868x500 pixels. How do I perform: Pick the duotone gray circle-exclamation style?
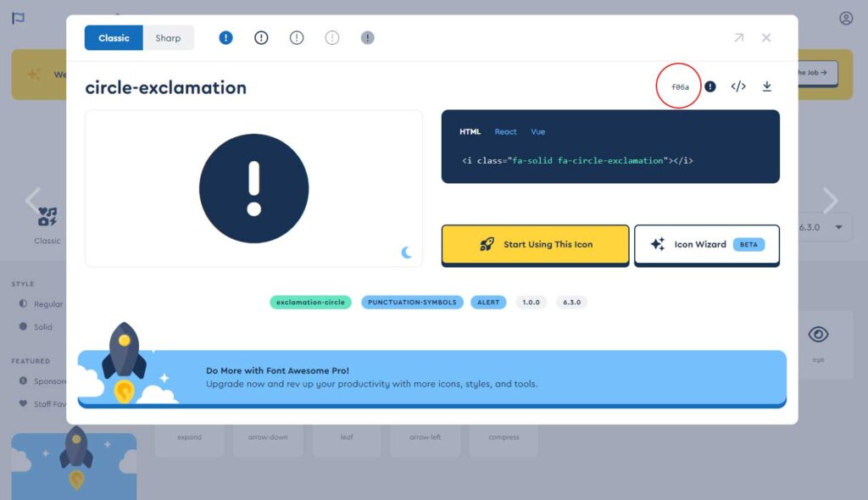[x=367, y=38]
